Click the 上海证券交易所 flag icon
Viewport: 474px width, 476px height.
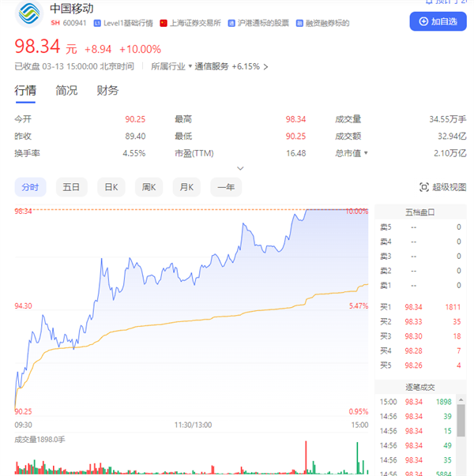coord(164,24)
